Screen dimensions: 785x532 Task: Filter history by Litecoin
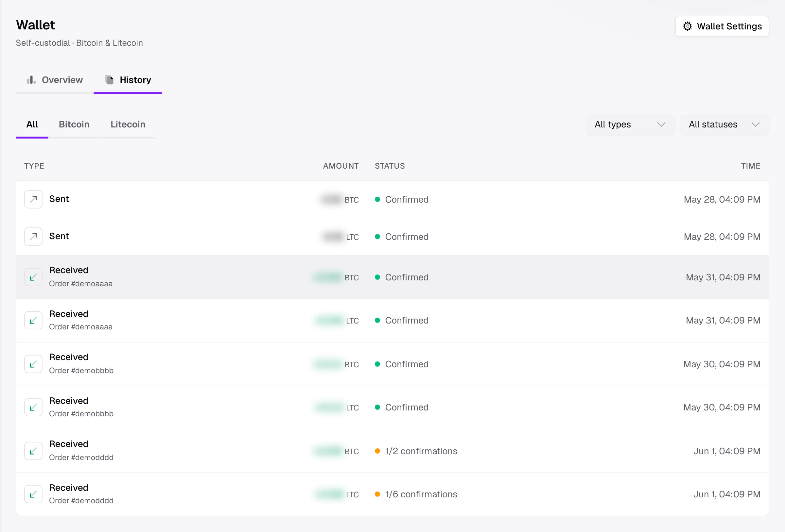pyautogui.click(x=128, y=125)
